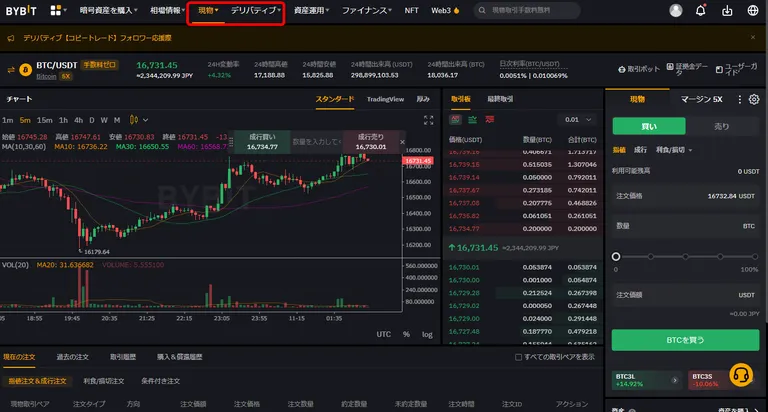Open take profit/stop loss order dropdown

point(674,150)
